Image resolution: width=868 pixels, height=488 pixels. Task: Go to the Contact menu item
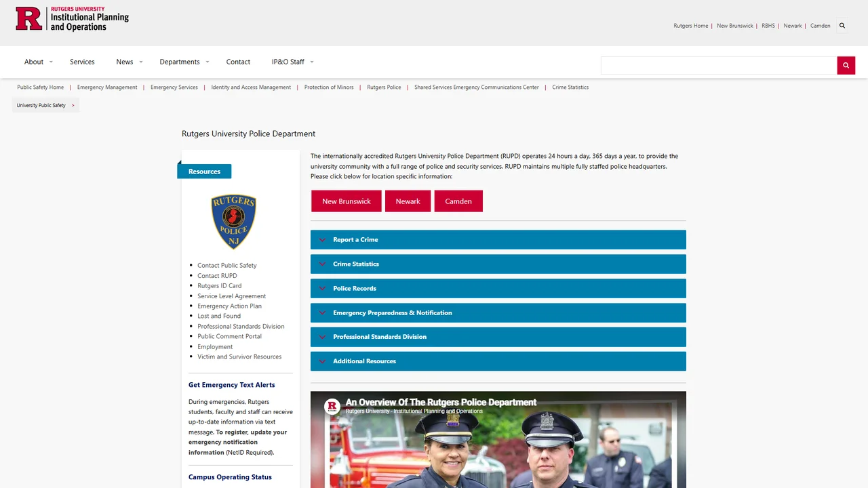point(238,62)
